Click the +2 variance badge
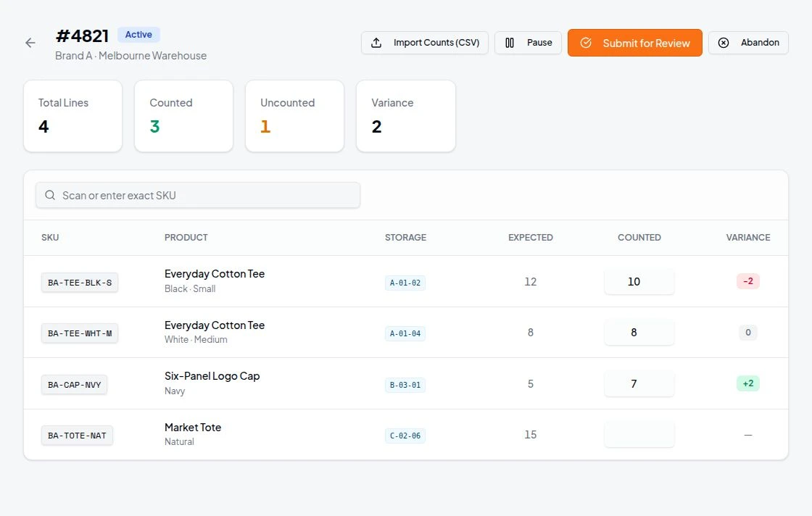Viewport: 812px width, 516px height. [747, 383]
